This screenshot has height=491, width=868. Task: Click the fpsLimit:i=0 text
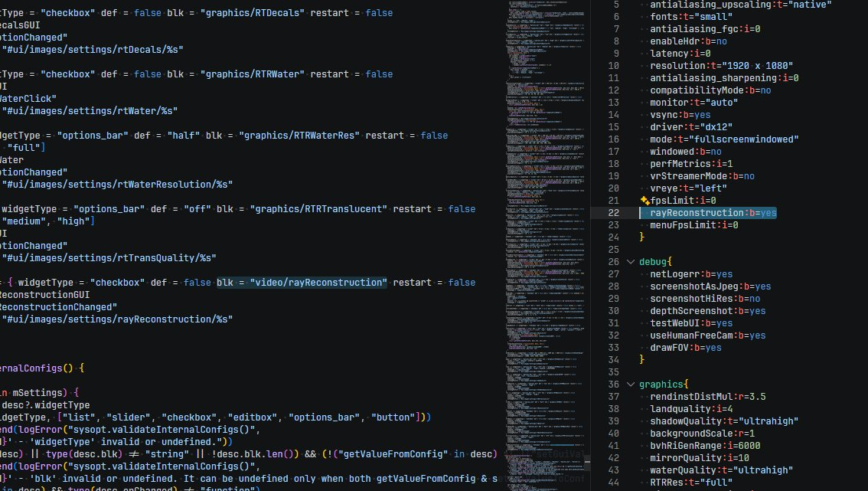point(683,201)
